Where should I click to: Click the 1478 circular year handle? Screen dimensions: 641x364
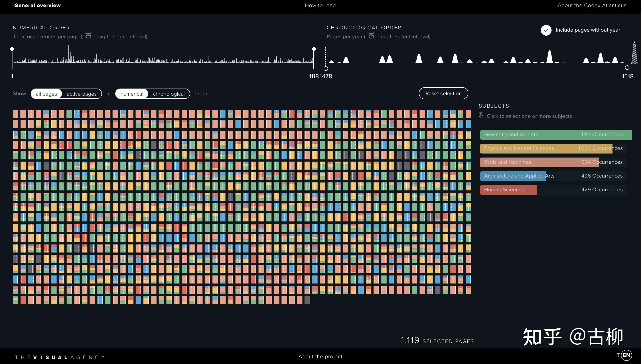326,68
